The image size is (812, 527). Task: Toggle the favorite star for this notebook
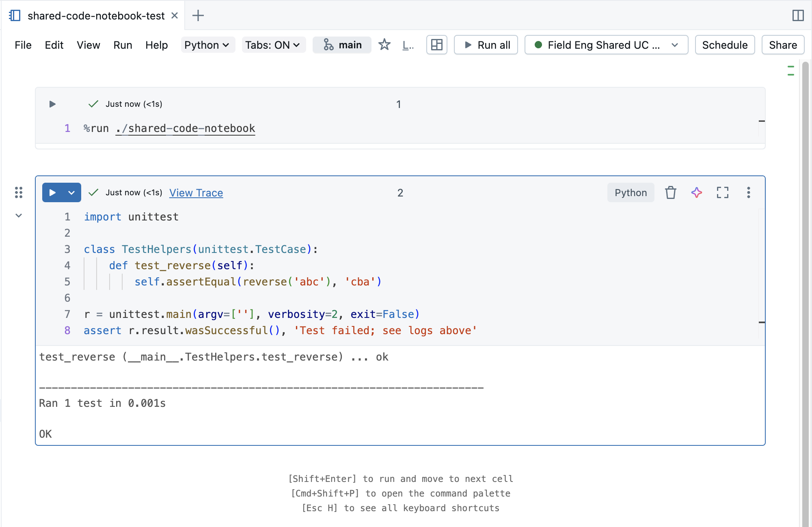coord(384,45)
